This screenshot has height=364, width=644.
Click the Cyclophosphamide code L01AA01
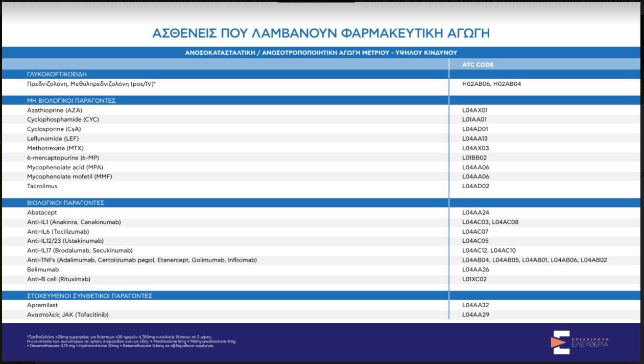475,120
